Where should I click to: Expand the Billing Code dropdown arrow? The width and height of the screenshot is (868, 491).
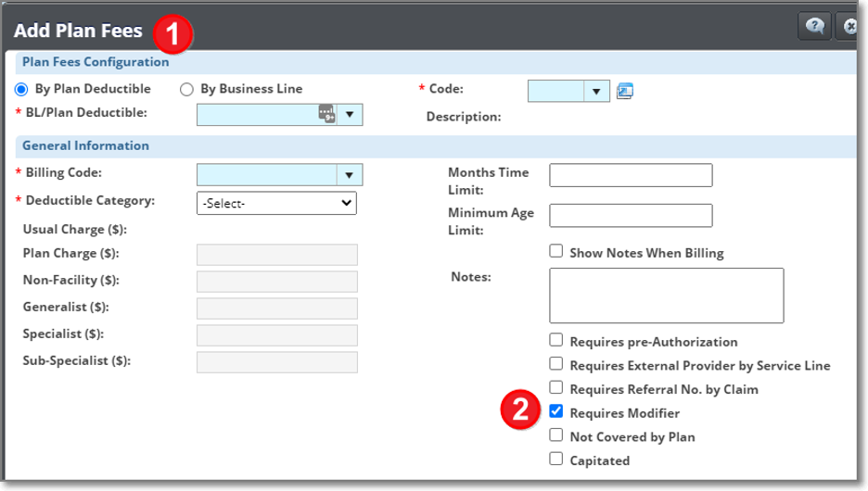(350, 175)
